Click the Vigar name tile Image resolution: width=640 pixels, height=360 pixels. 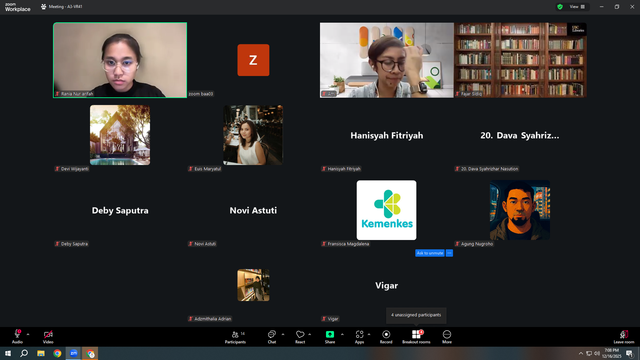click(387, 285)
